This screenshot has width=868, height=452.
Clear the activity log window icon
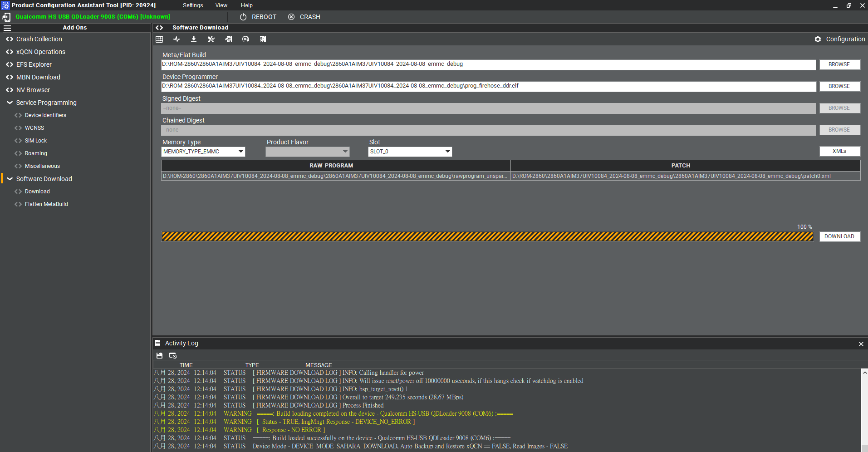click(x=173, y=356)
